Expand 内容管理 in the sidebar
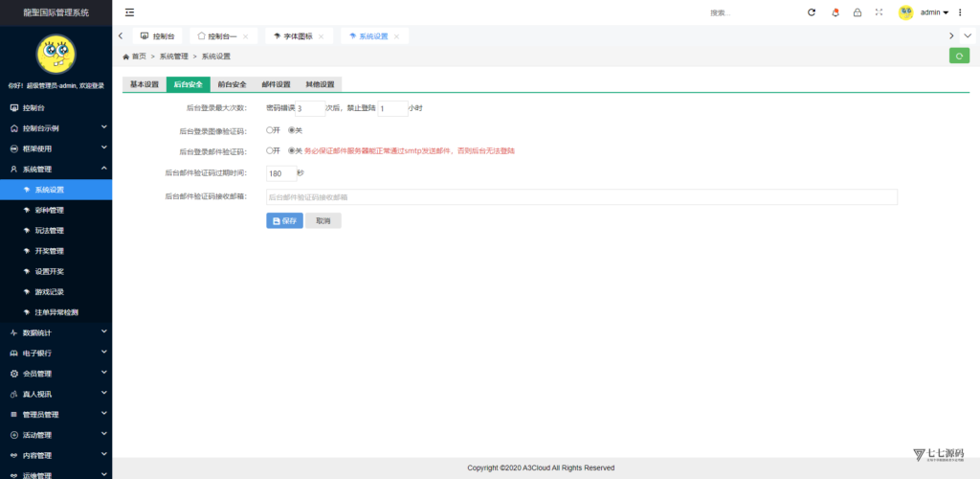This screenshot has height=479, width=980. pos(56,455)
